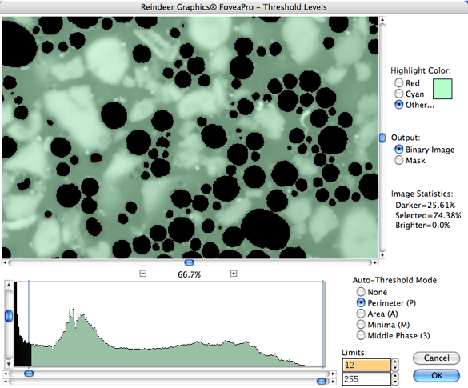The height and width of the screenshot is (388, 468).
Task: Set Auto-Threshold Mode to None
Action: (361, 292)
